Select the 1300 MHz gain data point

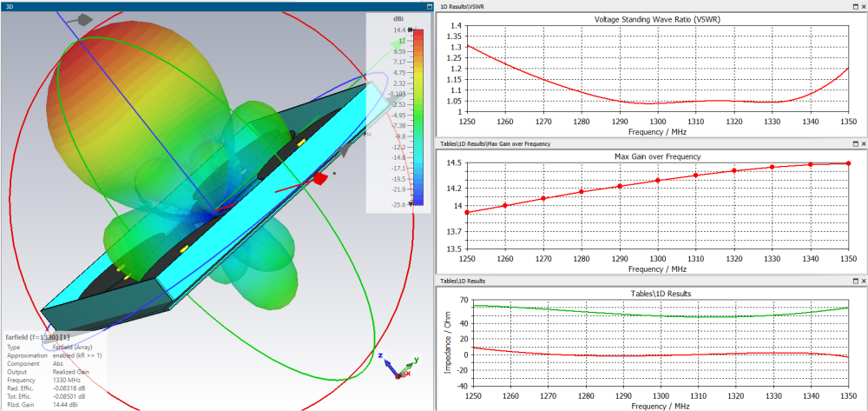coord(658,181)
